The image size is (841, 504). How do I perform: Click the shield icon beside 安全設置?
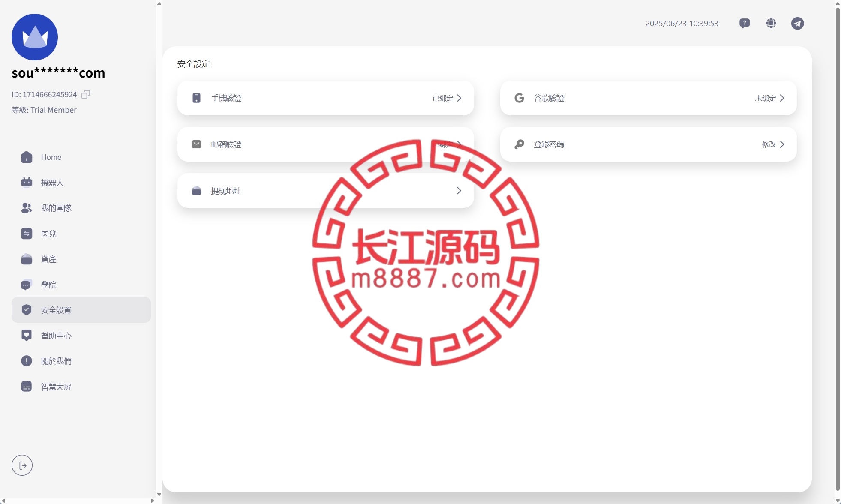point(27,310)
